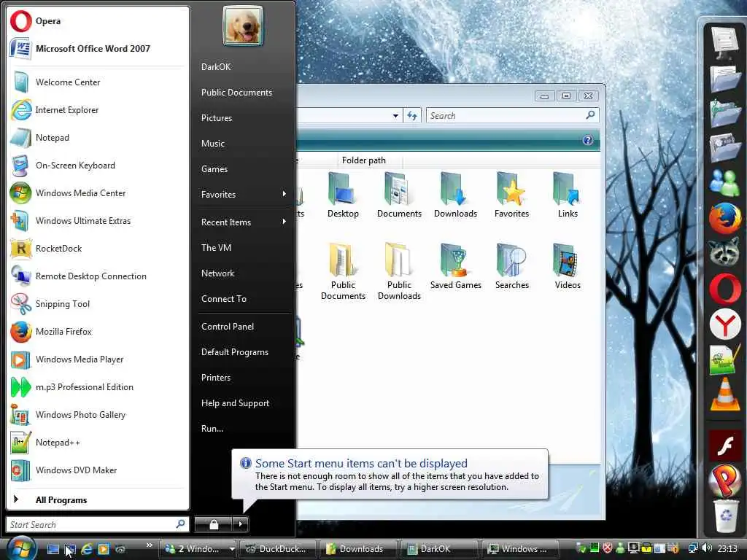Click the taskbar clock showing 23:13
This screenshot has width=747, height=560.
727,548
